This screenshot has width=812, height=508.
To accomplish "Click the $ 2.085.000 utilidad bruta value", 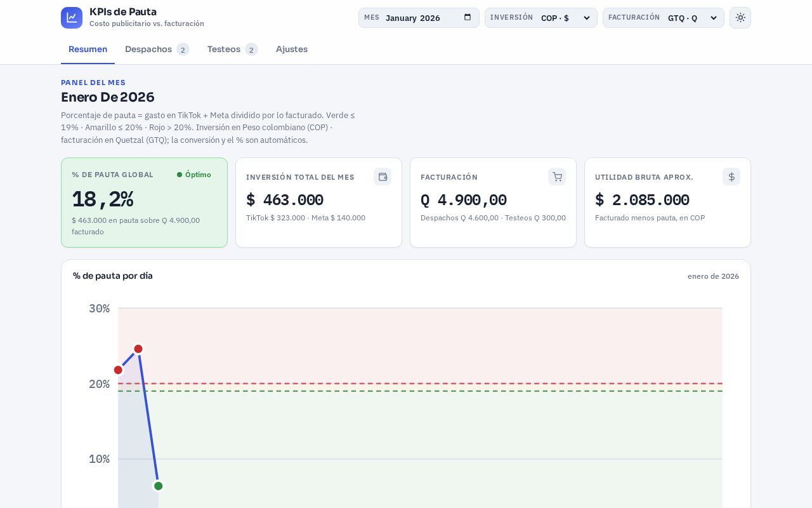I will pos(642,200).
